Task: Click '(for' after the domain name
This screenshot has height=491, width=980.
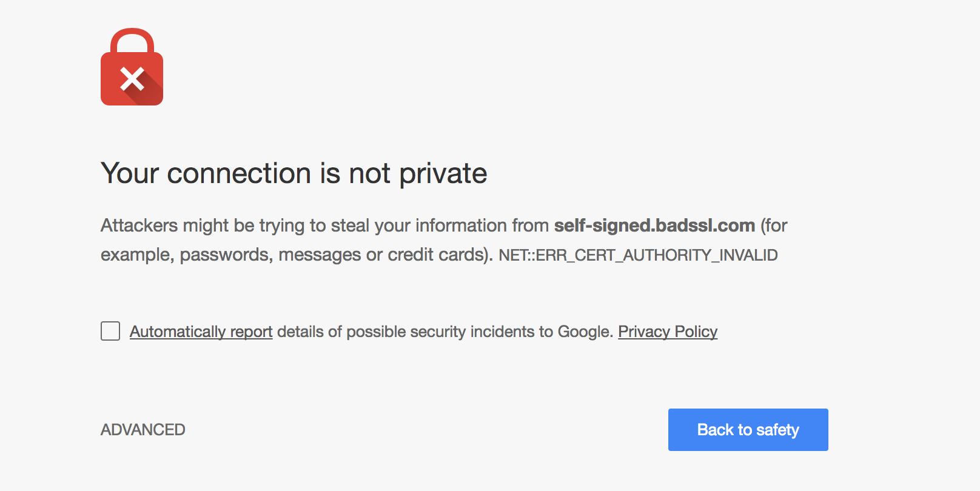Action: pyautogui.click(x=774, y=225)
